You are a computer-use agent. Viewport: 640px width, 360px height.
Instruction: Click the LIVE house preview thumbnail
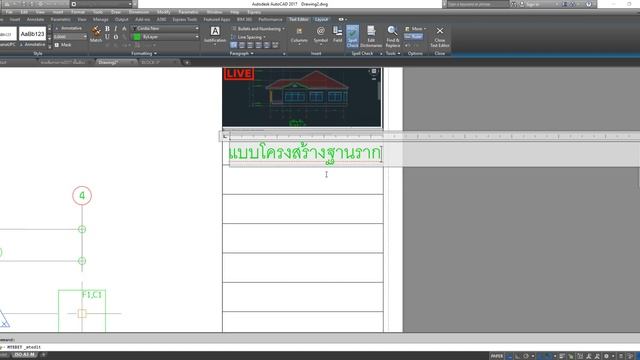coord(302,97)
